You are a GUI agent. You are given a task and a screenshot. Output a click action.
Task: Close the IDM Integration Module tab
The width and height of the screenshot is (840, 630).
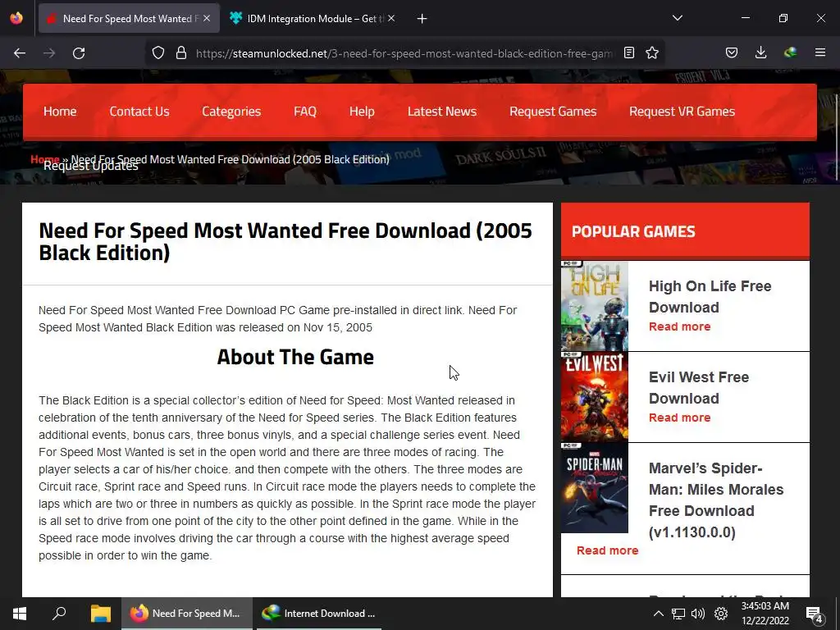391,18
